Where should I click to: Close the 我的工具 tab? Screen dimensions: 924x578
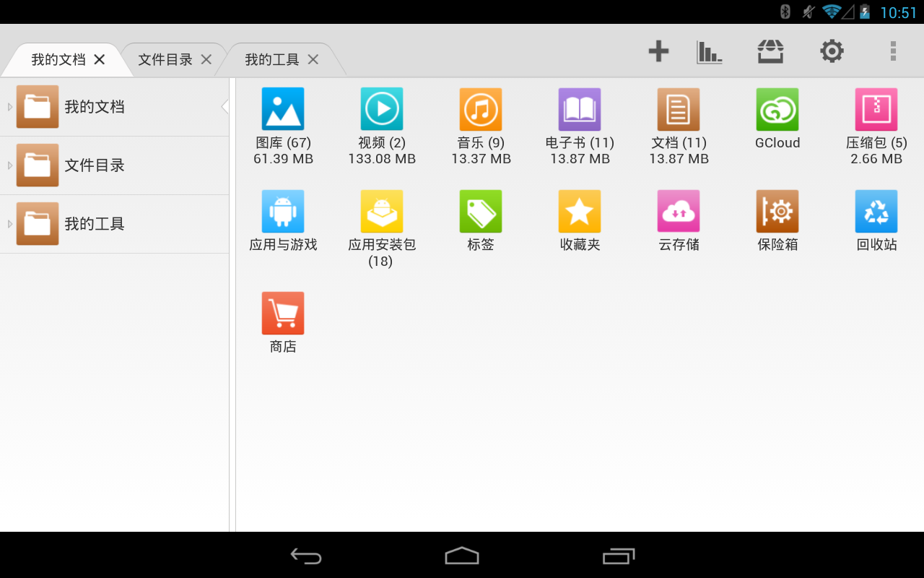[313, 59]
